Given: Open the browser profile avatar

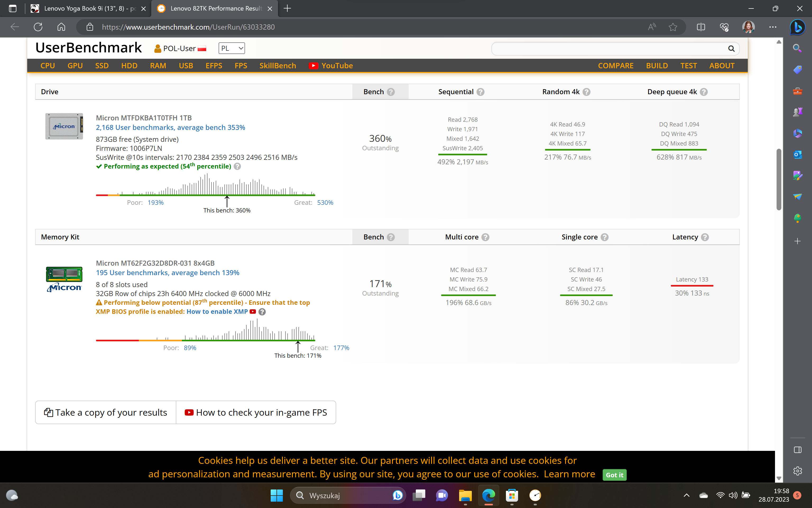Looking at the screenshot, I should [x=748, y=27].
